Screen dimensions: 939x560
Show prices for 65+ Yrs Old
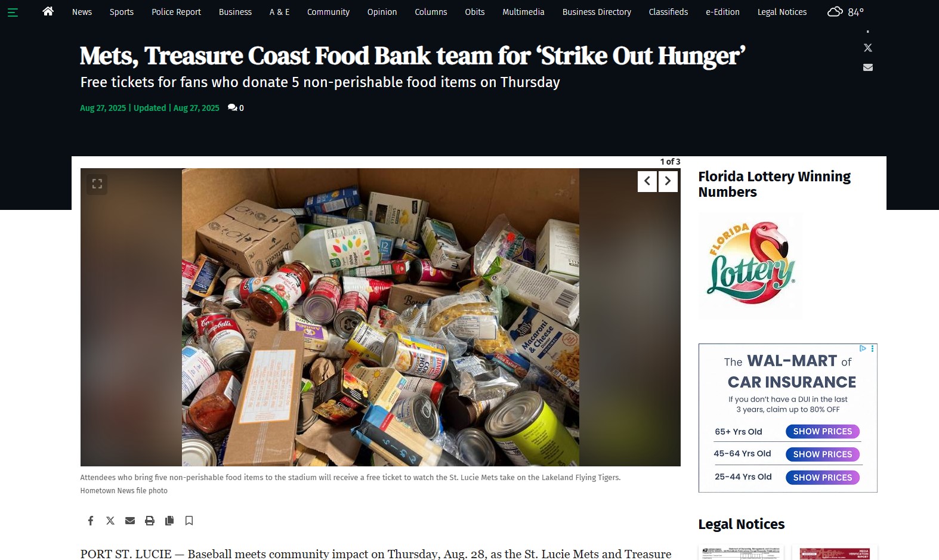pos(823,432)
